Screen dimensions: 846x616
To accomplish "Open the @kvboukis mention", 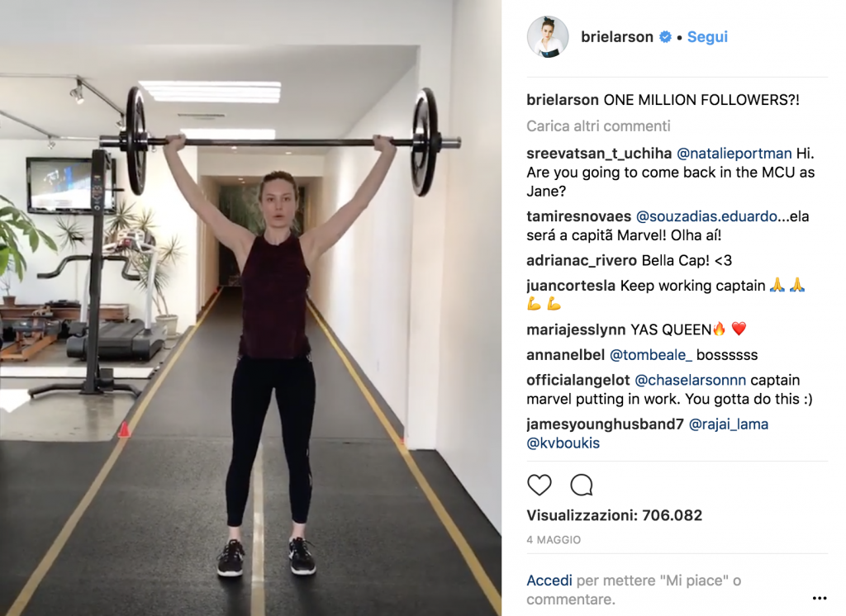I will point(563,443).
